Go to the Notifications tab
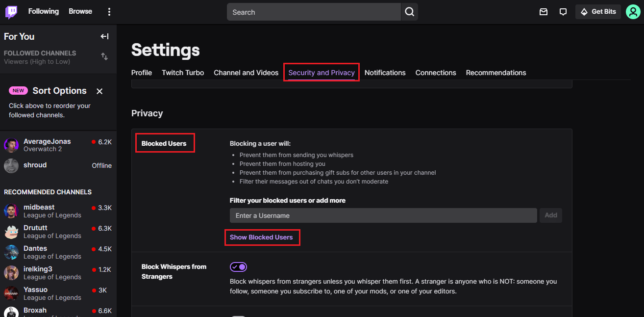 click(x=385, y=73)
